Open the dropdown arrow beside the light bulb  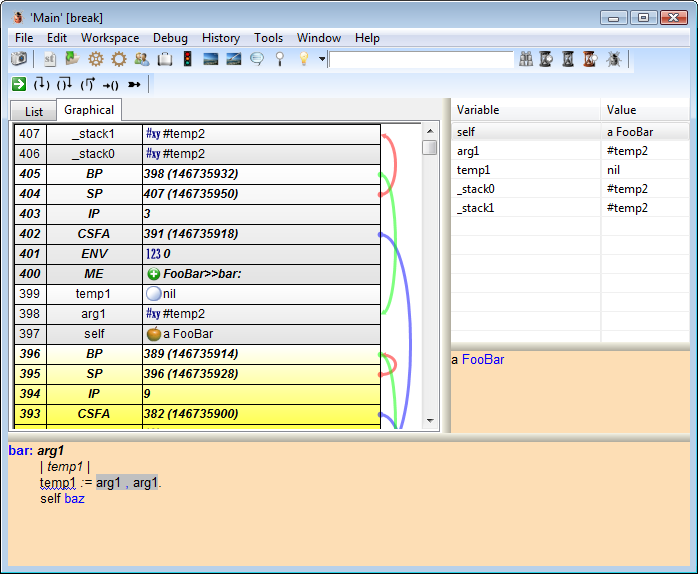click(321, 59)
